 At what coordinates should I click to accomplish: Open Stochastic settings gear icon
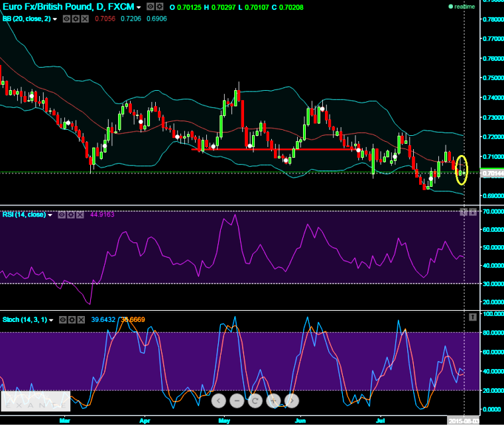point(72,320)
